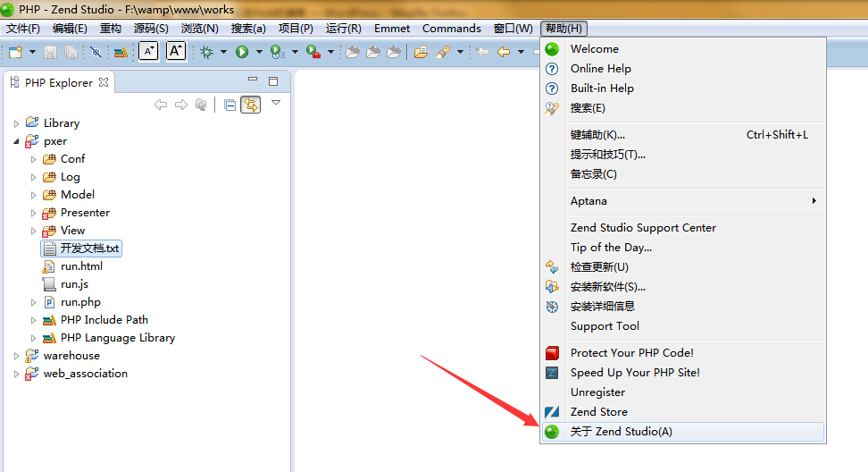Click the back navigation arrow in toolbar
This screenshot has width=868, height=472.
click(x=504, y=52)
